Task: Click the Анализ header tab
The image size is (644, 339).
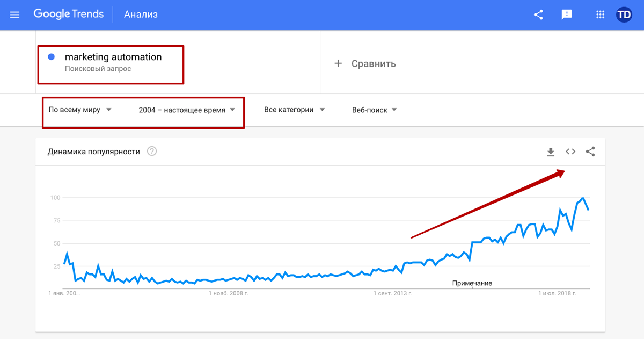Action: pos(141,15)
